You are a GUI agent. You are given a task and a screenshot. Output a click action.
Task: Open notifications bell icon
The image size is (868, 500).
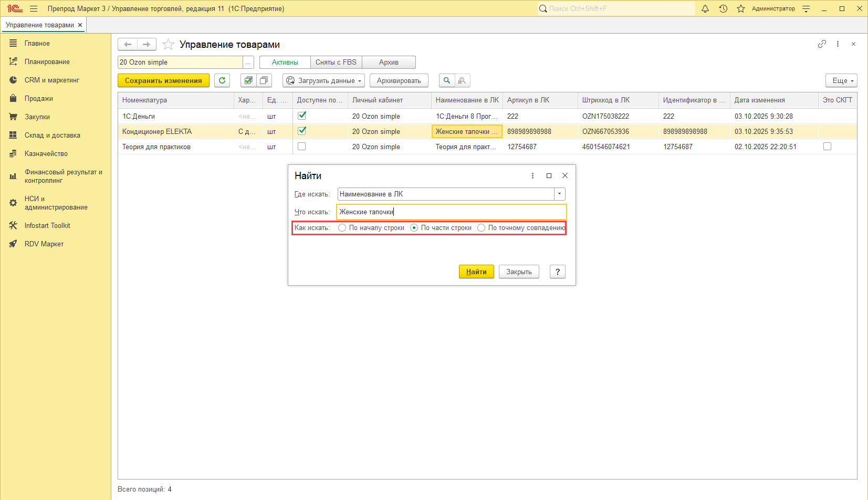click(x=705, y=9)
